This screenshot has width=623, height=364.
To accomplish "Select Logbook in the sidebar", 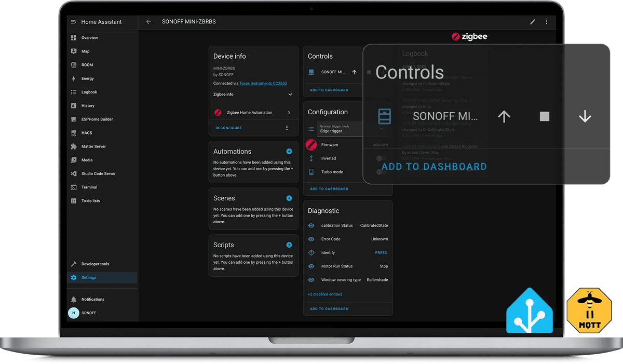I will click(x=102, y=92).
